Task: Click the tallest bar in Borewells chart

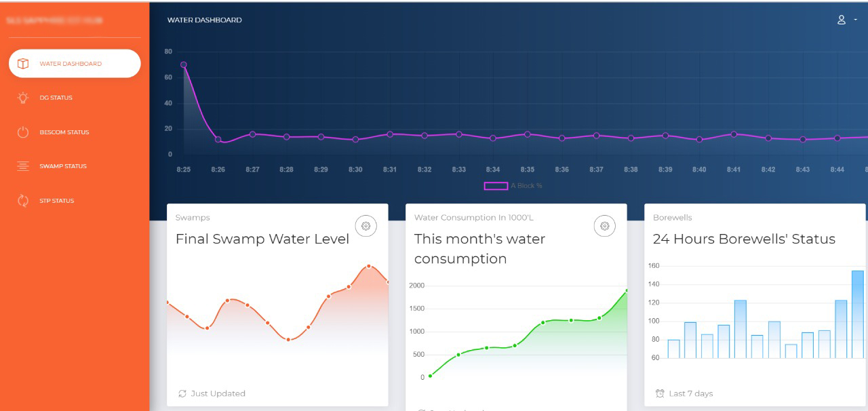Action: [857, 314]
